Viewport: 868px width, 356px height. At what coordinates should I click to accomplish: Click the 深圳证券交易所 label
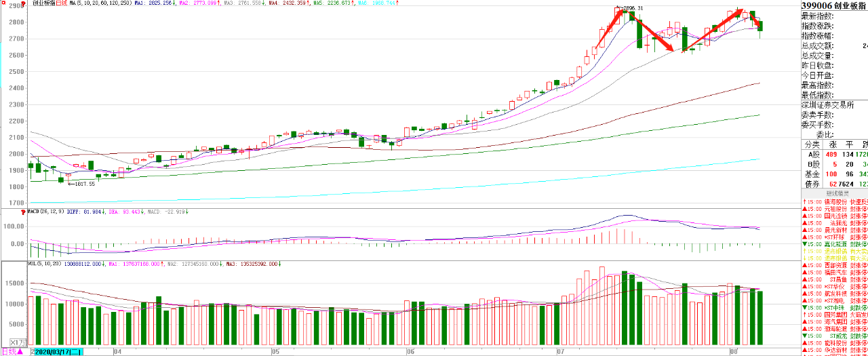(x=828, y=105)
